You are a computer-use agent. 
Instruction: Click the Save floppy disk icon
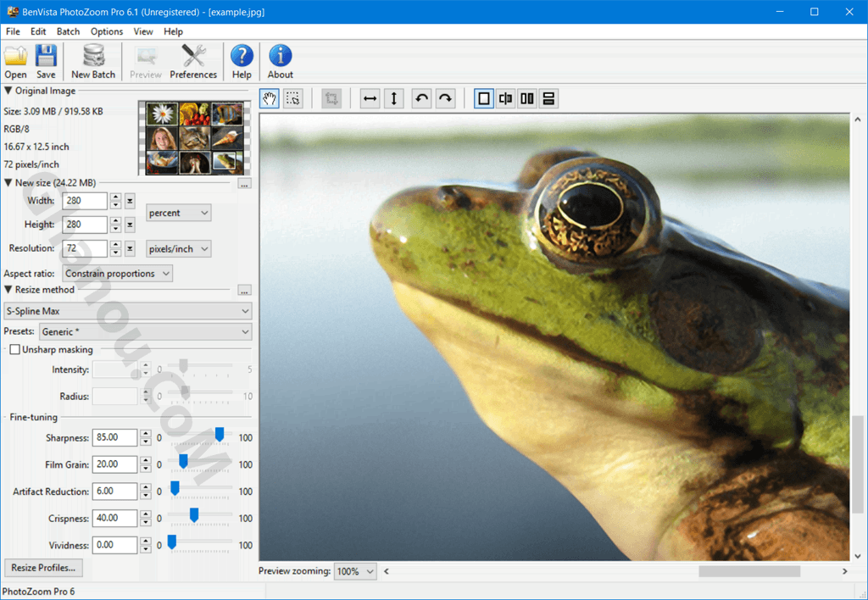pos(46,61)
